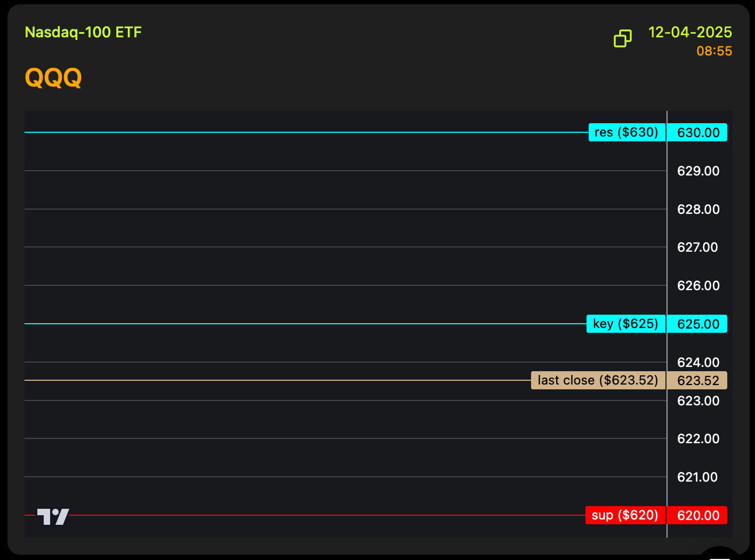Viewport: 755px width, 560px height.
Task: Click the 628.00 price axis label
Action: click(698, 210)
